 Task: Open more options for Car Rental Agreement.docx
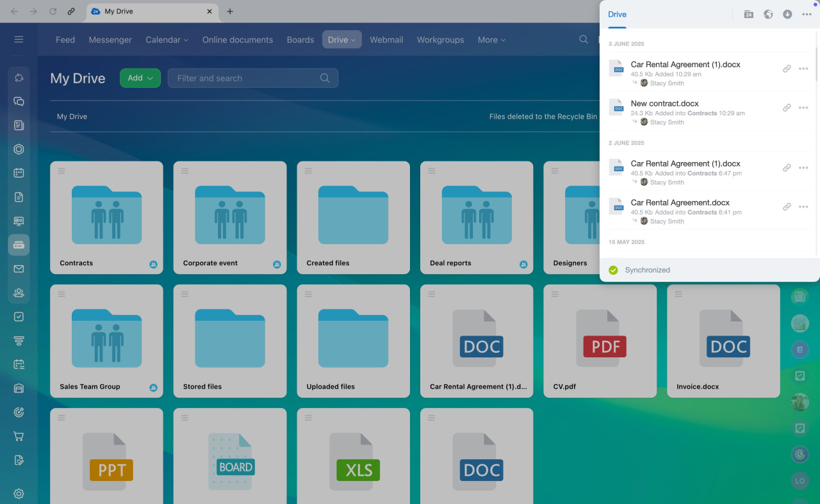pos(803,207)
